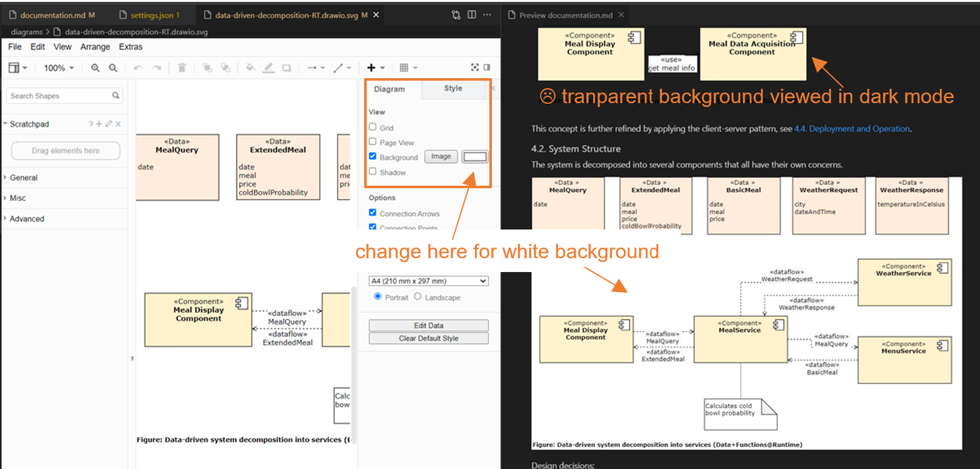The image size is (980, 469).
Task: Open the Table insert dropdown
Action: coord(409,68)
